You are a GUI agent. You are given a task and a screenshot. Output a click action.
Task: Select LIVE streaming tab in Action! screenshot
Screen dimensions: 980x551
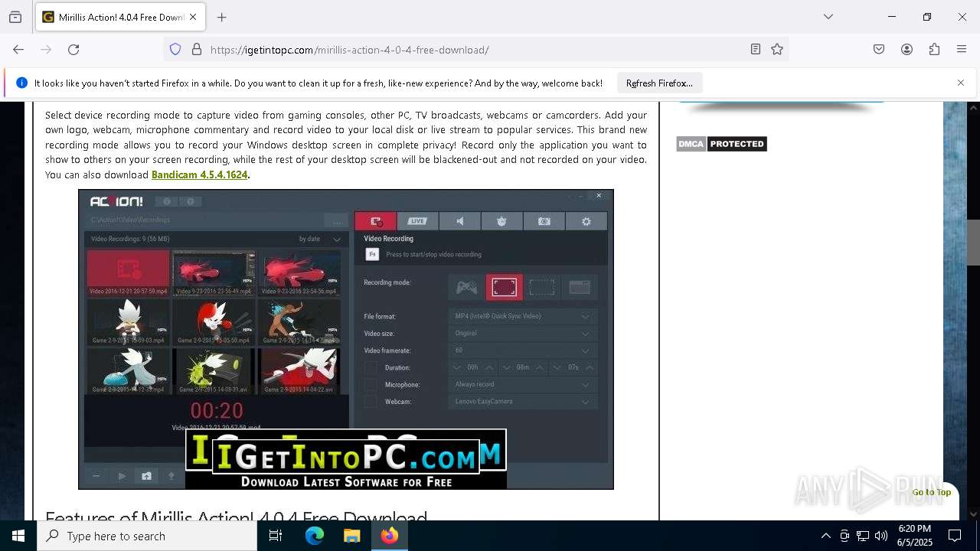click(417, 221)
